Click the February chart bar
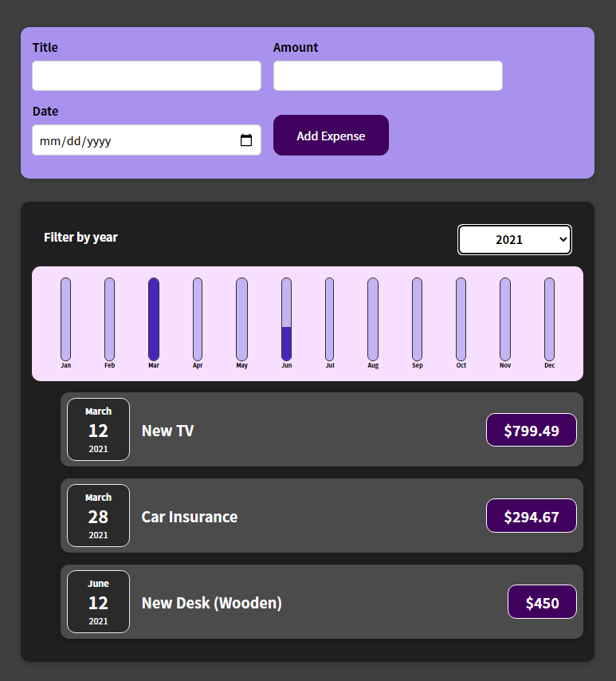This screenshot has height=681, width=616. tap(109, 319)
